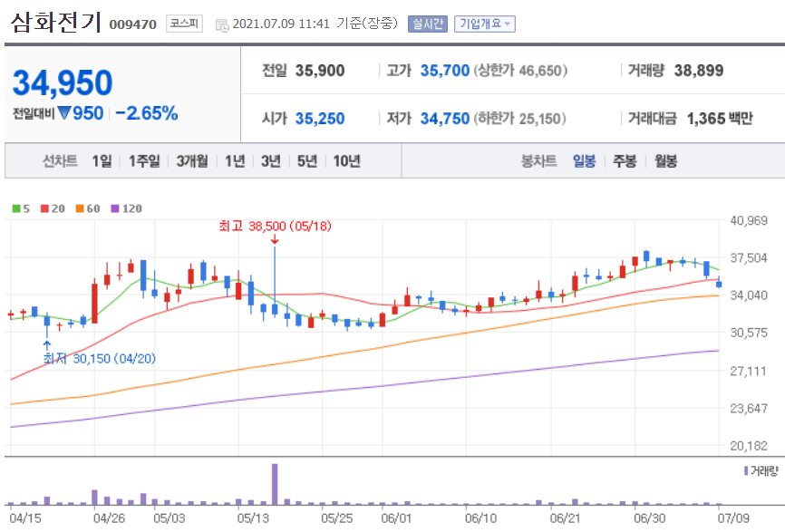This screenshot has width=785, height=532.
Task: Click the blue down triangle beside 950
Action: [64, 113]
